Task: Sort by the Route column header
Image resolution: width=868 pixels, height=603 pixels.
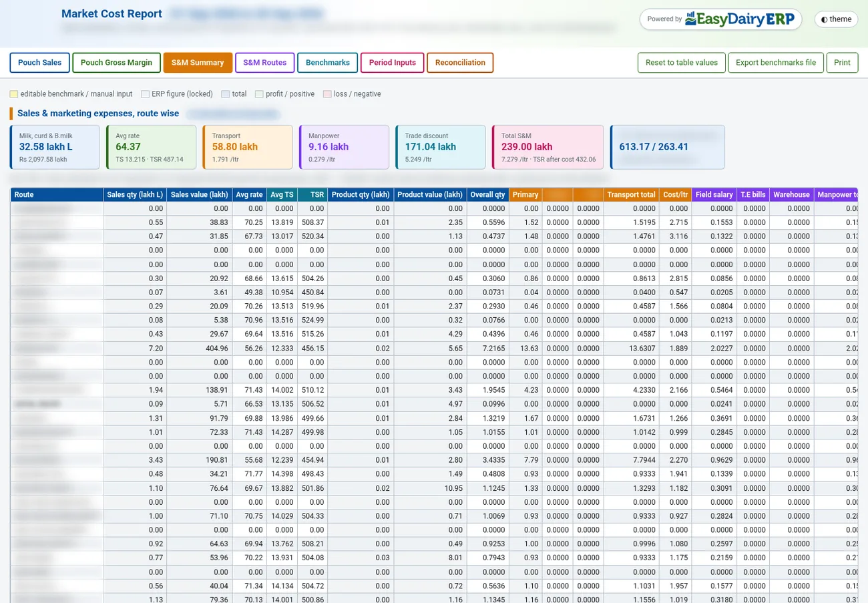Action: tap(57, 195)
